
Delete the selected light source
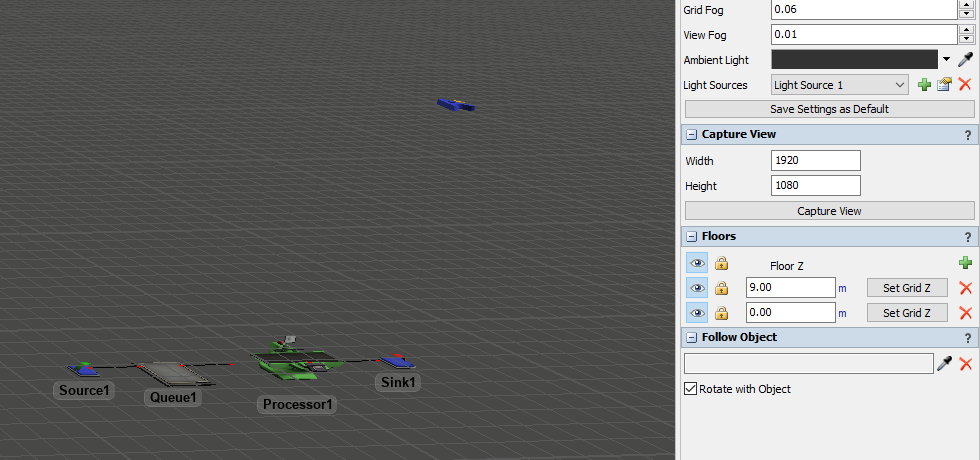click(x=965, y=84)
